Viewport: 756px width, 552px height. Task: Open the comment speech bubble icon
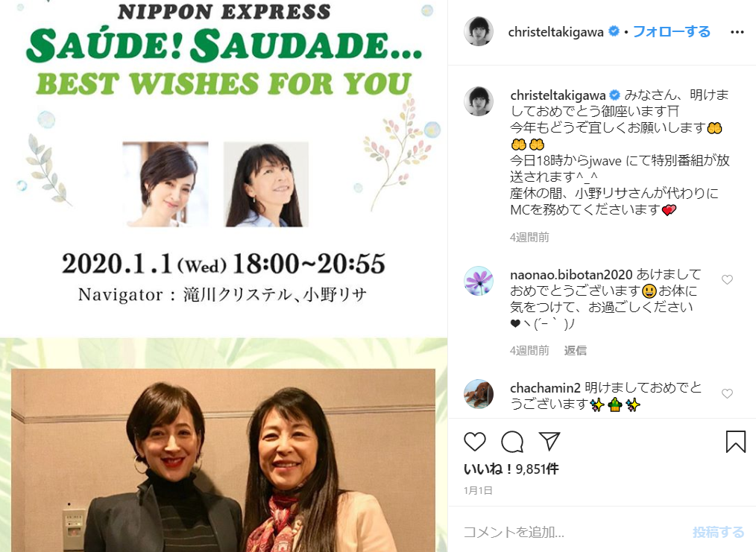[512, 442]
